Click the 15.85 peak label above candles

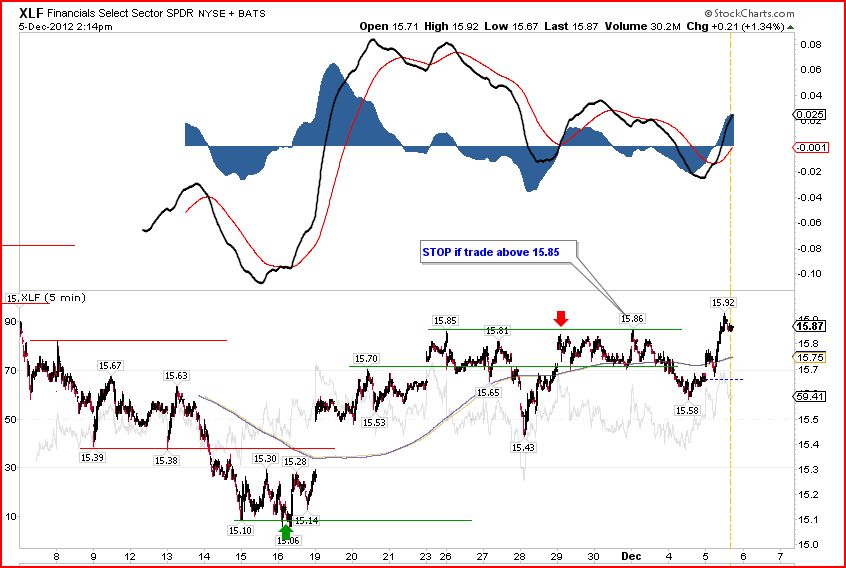pyautogui.click(x=445, y=320)
